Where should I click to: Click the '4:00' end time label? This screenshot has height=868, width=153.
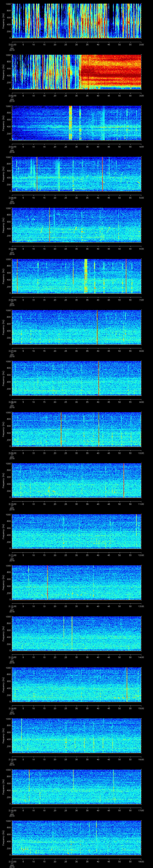pyautogui.click(x=141, y=147)
